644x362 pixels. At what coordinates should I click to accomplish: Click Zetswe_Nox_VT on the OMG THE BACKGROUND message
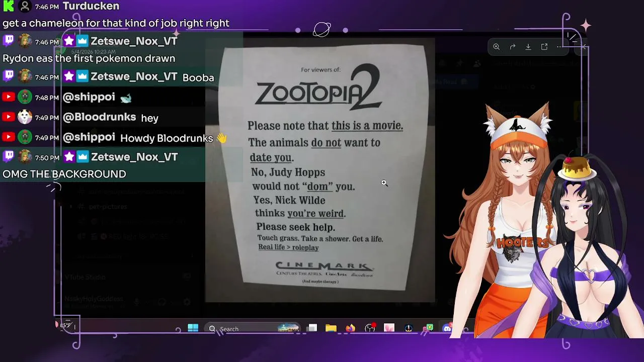134,157
